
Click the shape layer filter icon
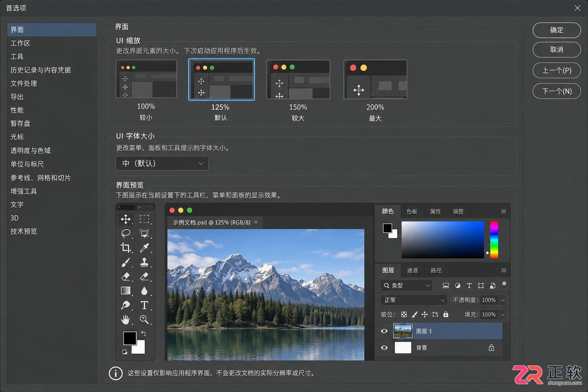(x=481, y=285)
